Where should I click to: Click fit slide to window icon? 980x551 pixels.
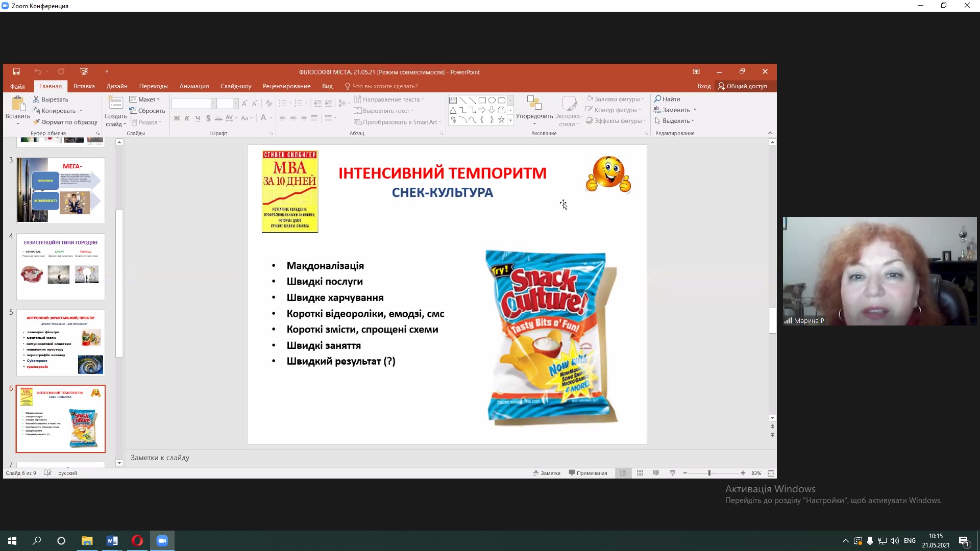point(771,473)
